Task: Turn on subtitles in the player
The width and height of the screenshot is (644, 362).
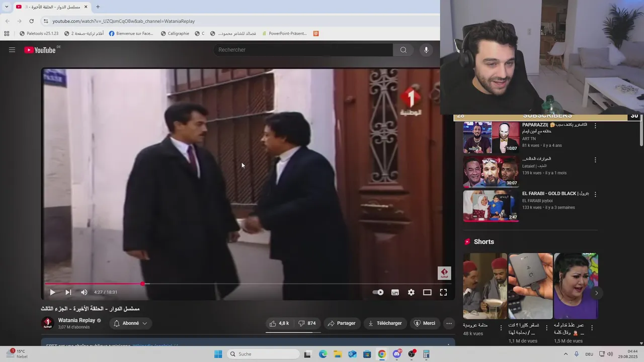Action: pyautogui.click(x=395, y=292)
